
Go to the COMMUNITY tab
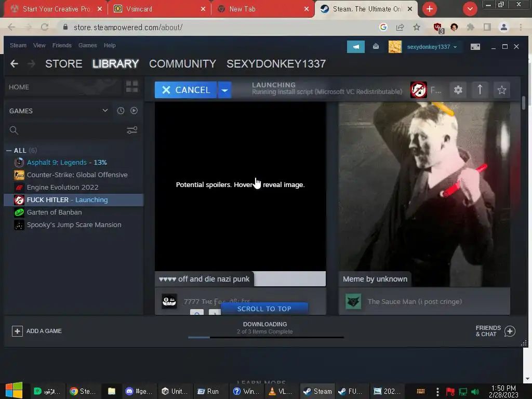point(182,63)
